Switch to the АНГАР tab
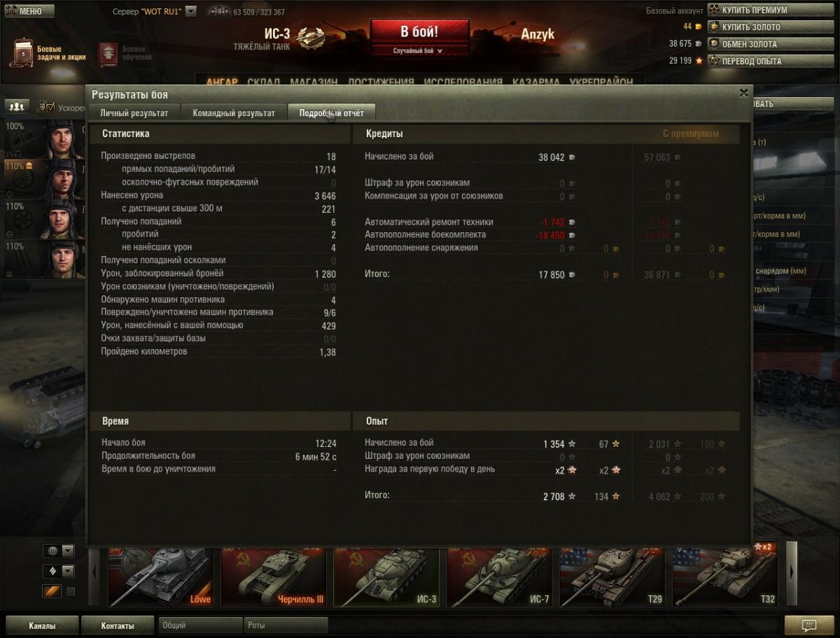The height and width of the screenshot is (638, 840). pyautogui.click(x=222, y=82)
